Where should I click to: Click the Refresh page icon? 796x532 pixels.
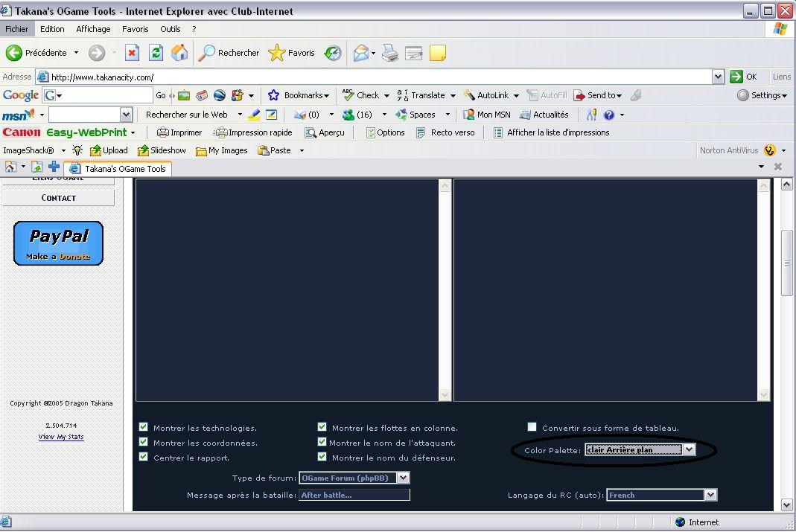click(156, 53)
